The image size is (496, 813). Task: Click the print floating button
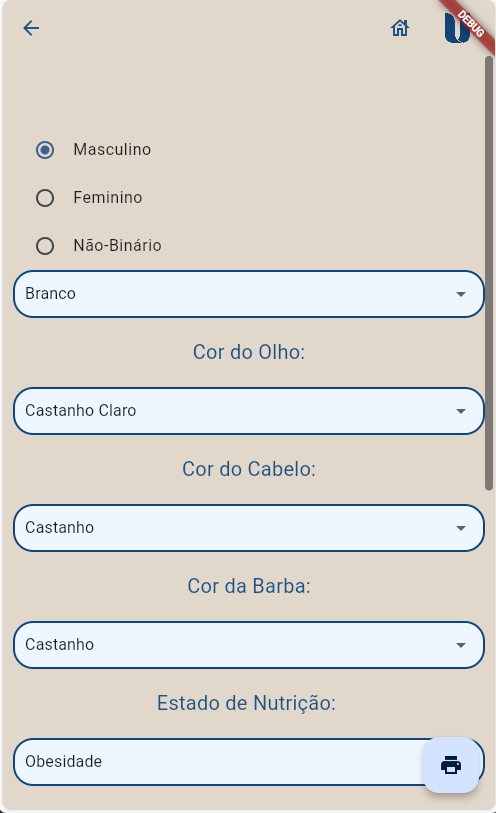point(450,765)
